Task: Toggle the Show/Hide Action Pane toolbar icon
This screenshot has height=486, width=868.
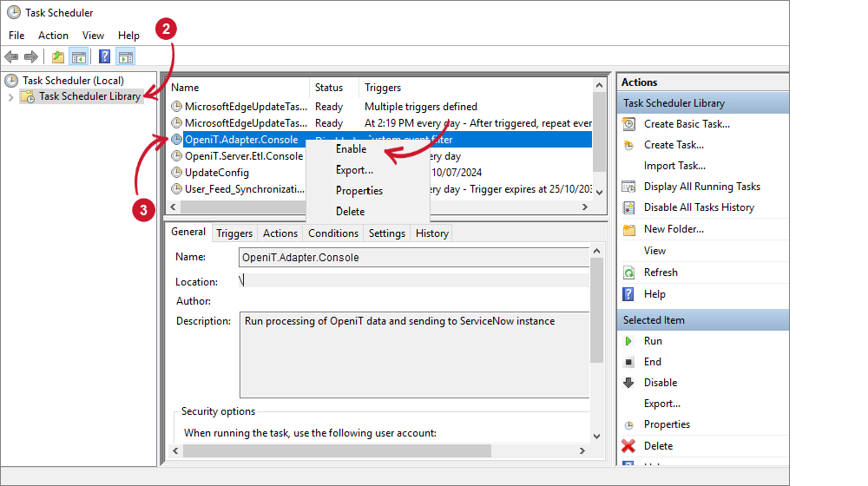Action: [x=126, y=56]
